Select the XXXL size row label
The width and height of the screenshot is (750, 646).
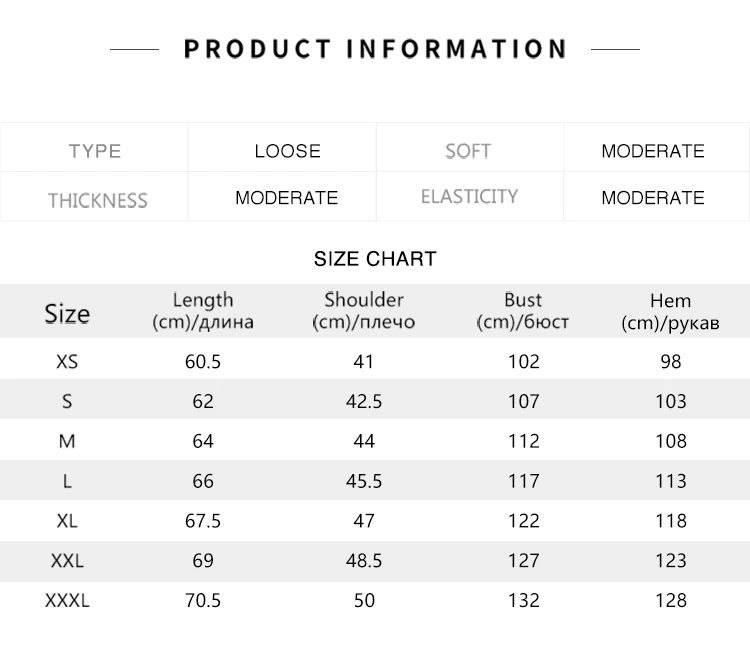67,600
